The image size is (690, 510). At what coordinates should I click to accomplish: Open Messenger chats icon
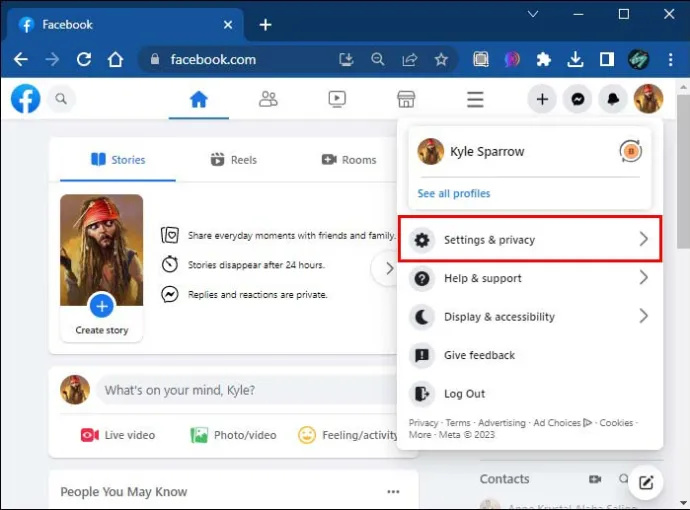(578, 99)
